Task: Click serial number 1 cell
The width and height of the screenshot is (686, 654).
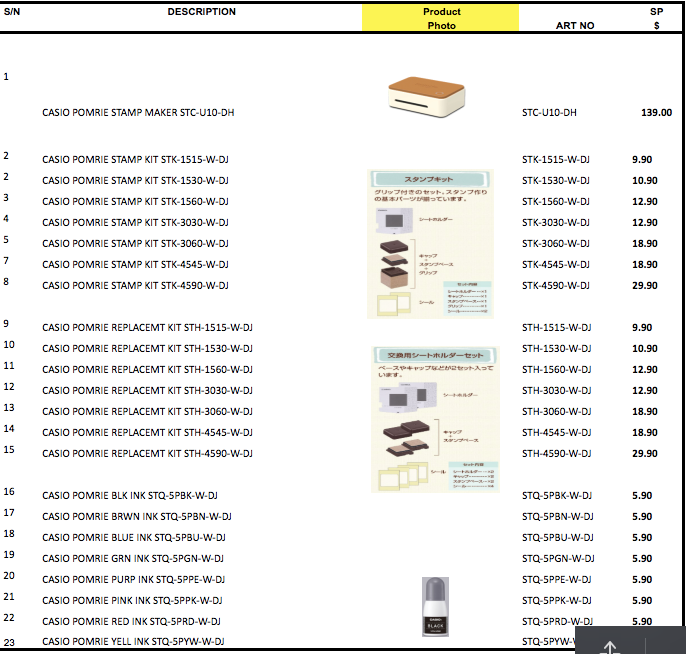Action: (6, 77)
